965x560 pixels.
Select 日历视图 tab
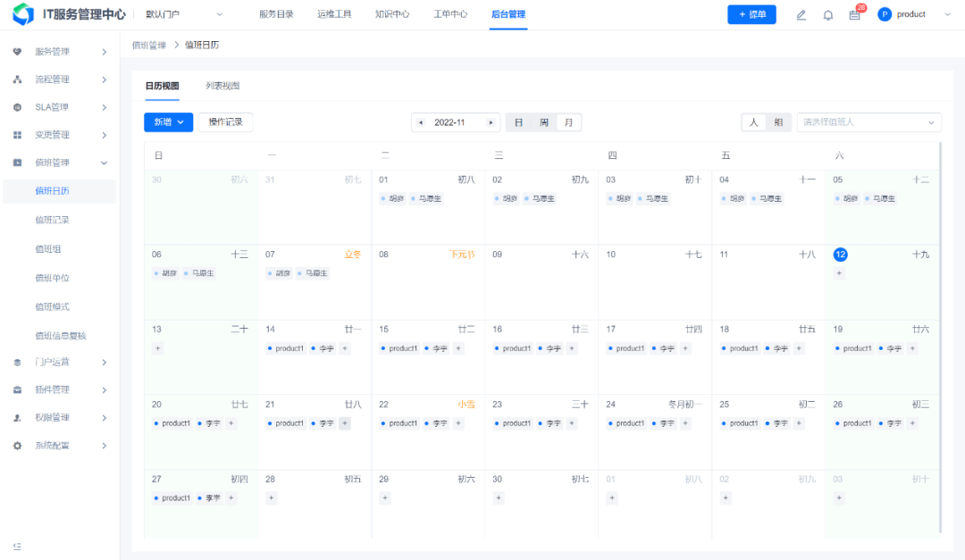click(162, 86)
